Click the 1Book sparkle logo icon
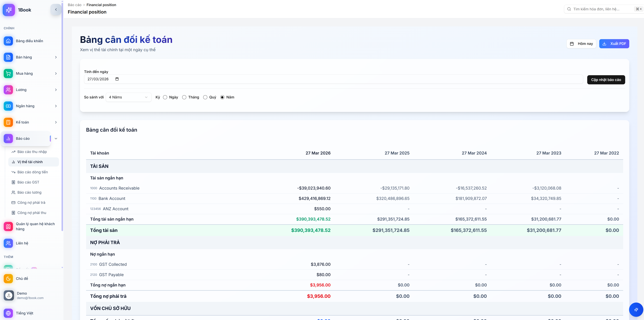The width and height of the screenshot is (644, 320). pos(9,10)
